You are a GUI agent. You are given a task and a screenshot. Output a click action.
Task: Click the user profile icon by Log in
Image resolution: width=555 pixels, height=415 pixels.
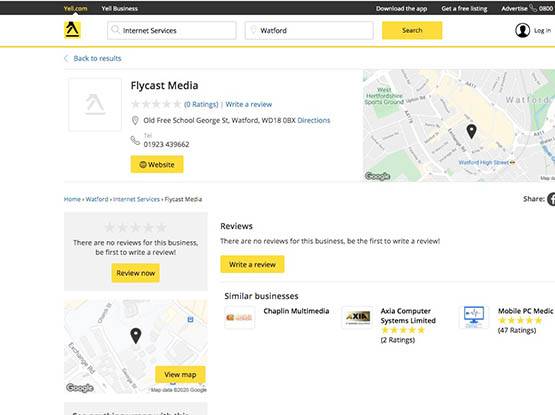tap(522, 30)
